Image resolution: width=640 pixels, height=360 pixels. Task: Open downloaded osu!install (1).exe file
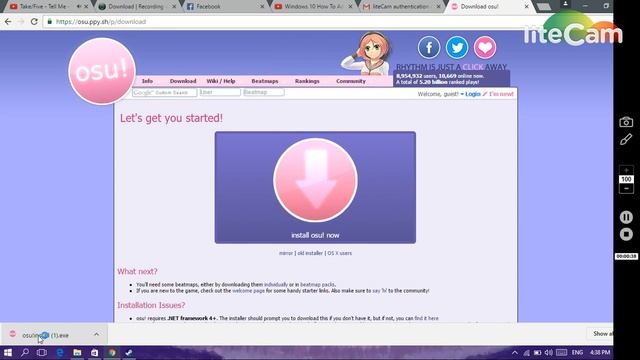pyautogui.click(x=45, y=335)
